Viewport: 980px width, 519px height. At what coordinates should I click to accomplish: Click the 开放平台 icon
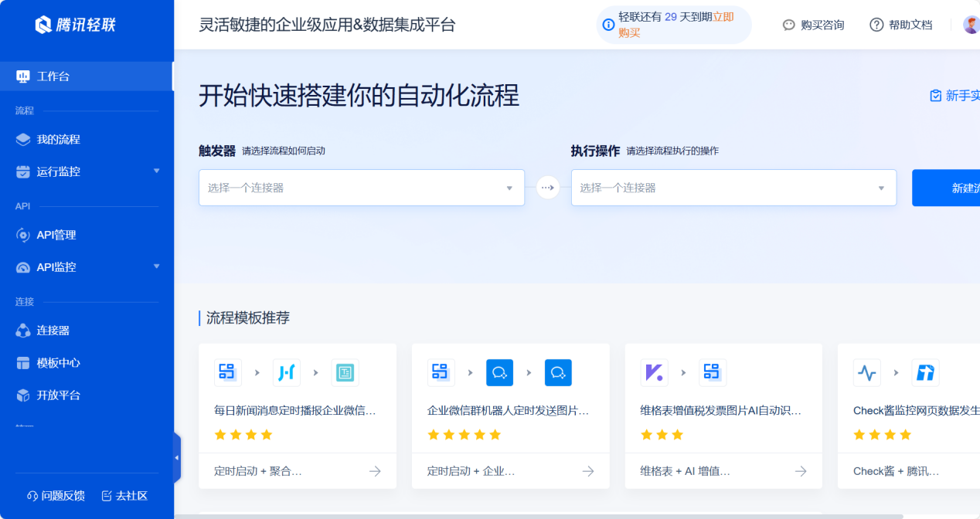point(23,395)
